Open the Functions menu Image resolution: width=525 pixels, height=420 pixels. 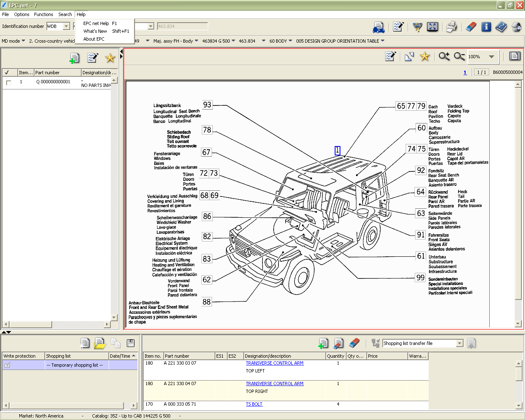pyautogui.click(x=43, y=14)
